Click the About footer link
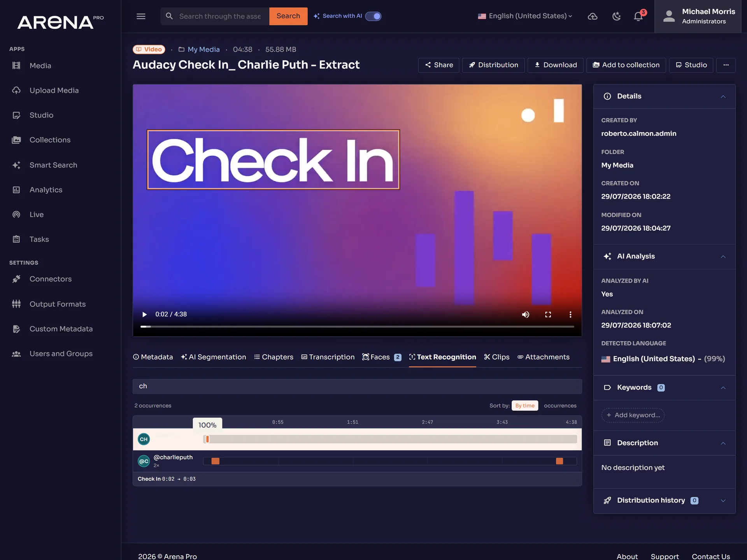This screenshot has height=560, width=747. click(627, 556)
